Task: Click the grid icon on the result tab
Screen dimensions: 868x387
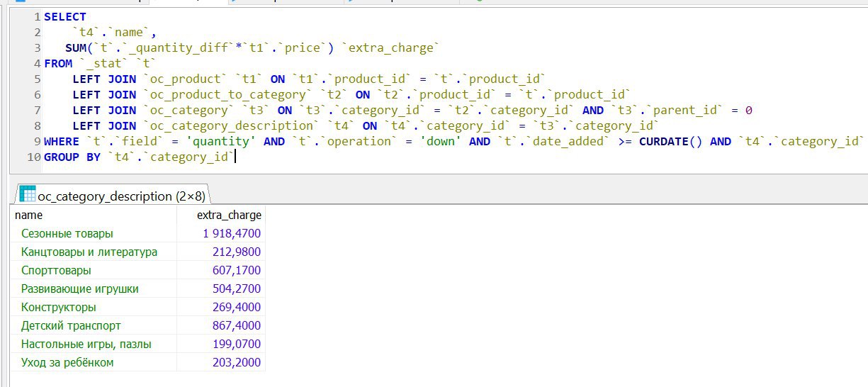Action: click(28, 193)
